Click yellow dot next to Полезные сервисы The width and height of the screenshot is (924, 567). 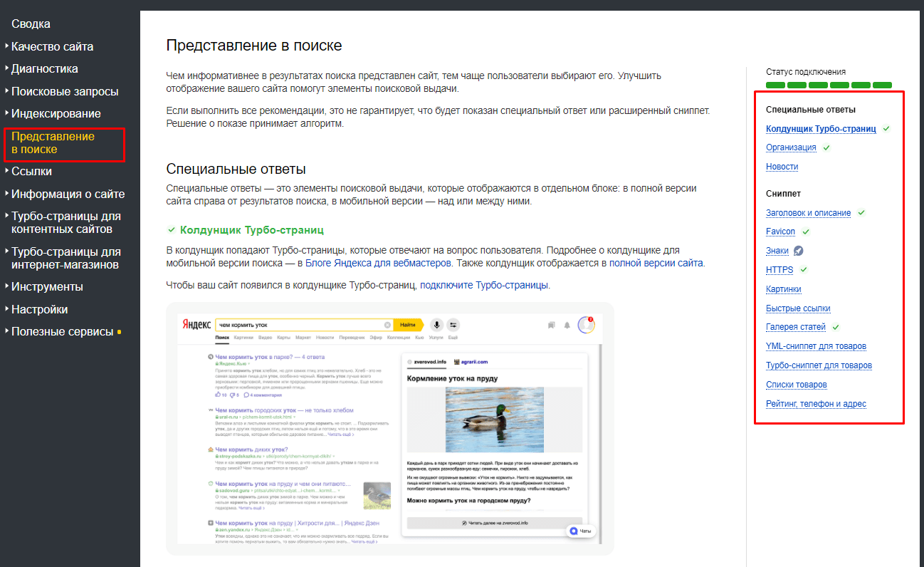pos(119,332)
